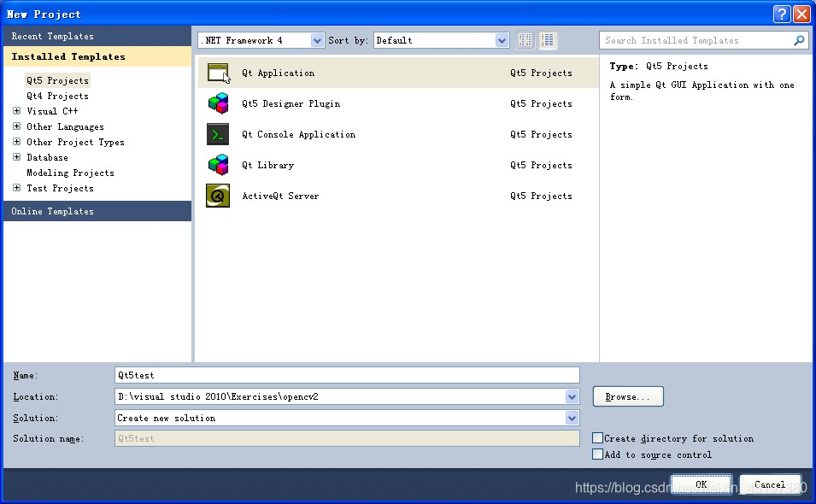Select Qt4 Projects in the template tree
This screenshot has height=504, width=816.
(x=56, y=96)
